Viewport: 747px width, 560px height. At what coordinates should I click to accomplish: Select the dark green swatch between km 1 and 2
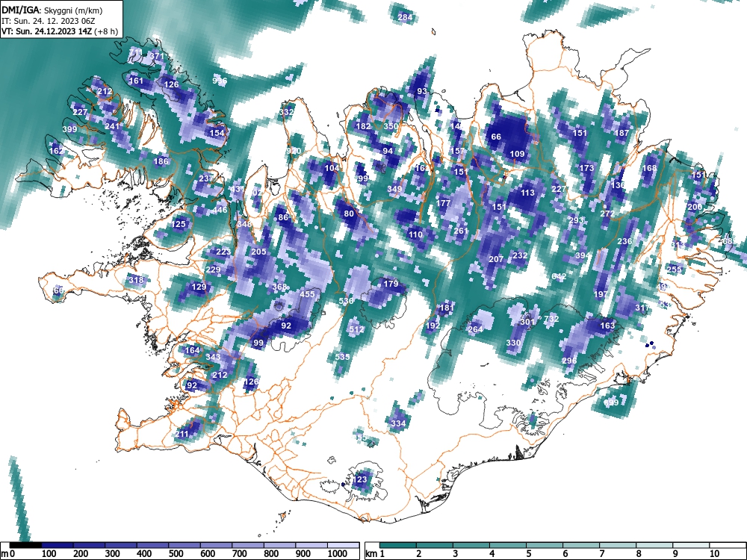click(398, 545)
